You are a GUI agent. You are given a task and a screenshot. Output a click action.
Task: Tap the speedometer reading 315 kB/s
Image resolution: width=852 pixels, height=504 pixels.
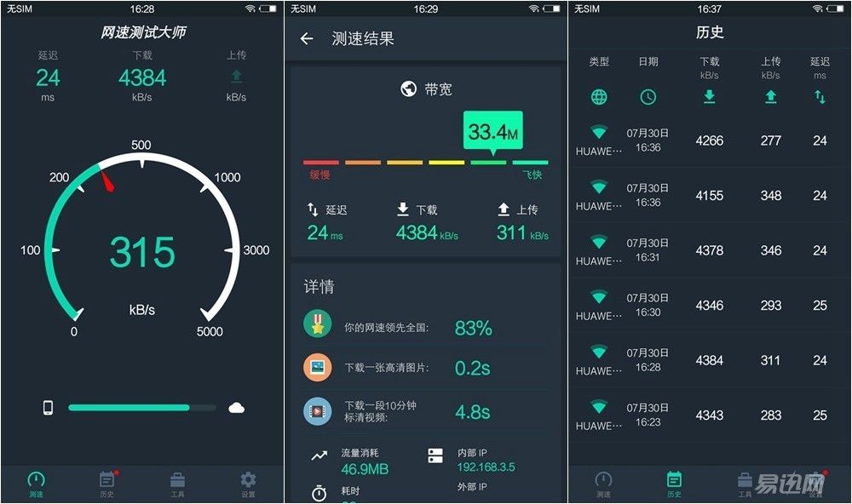pyautogui.click(x=142, y=253)
